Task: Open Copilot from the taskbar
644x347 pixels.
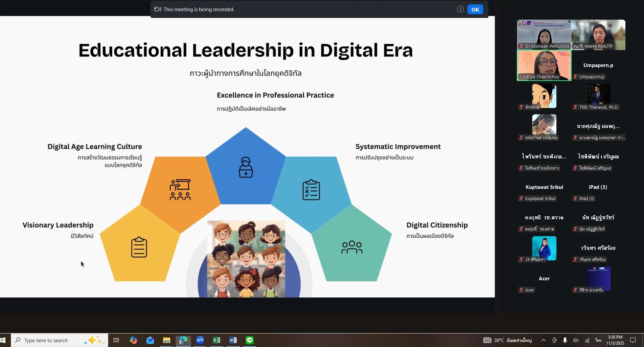Action: click(133, 340)
